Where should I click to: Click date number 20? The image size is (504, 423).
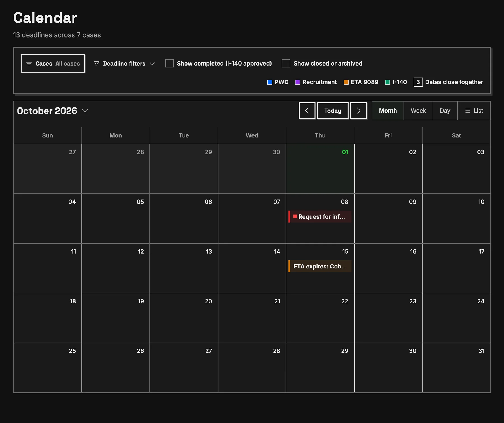coord(208,301)
